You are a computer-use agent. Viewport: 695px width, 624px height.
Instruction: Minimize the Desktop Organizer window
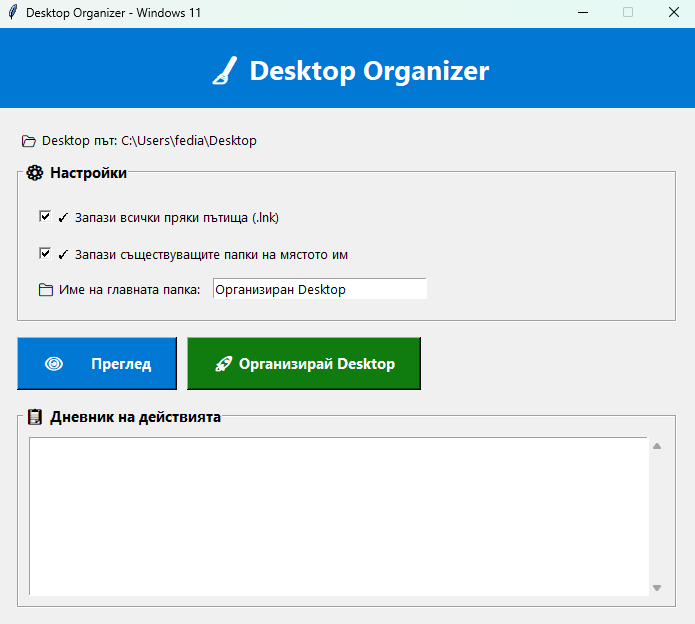coord(582,13)
